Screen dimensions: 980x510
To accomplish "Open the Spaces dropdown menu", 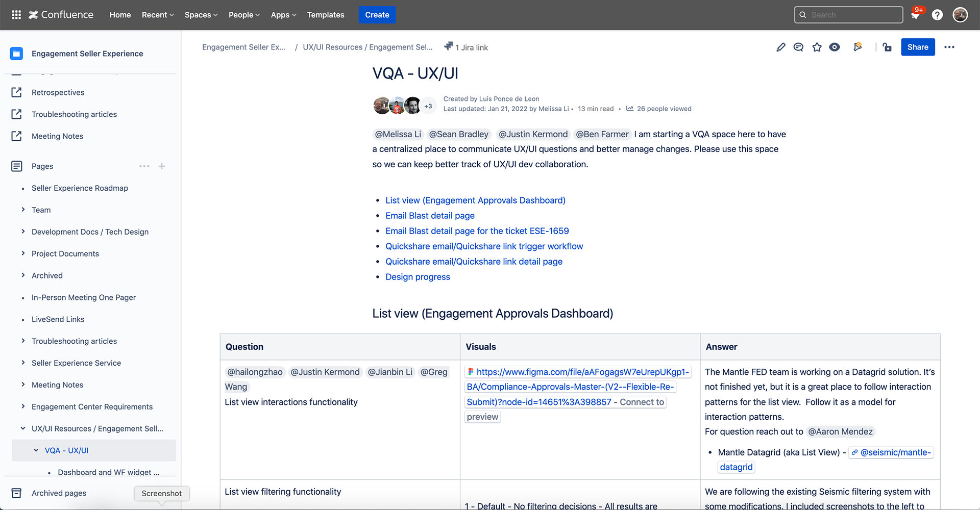I will [x=201, y=15].
